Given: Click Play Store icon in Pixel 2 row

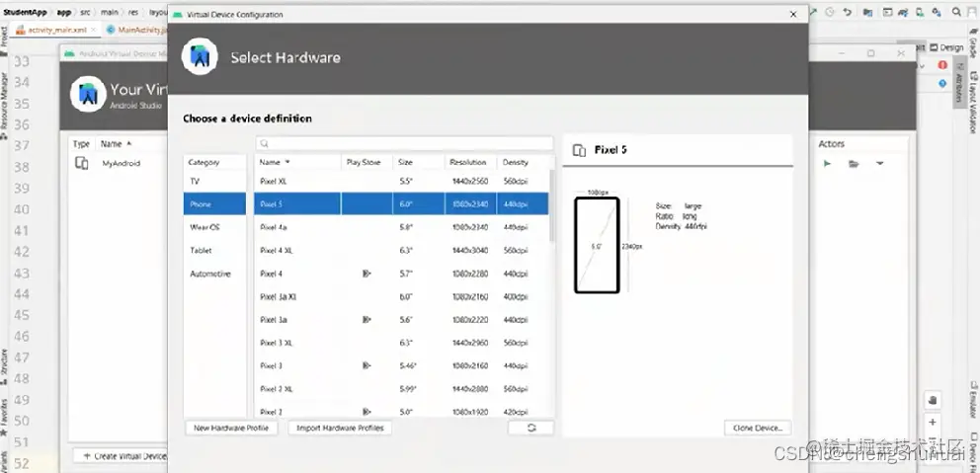Looking at the screenshot, I should click(367, 412).
